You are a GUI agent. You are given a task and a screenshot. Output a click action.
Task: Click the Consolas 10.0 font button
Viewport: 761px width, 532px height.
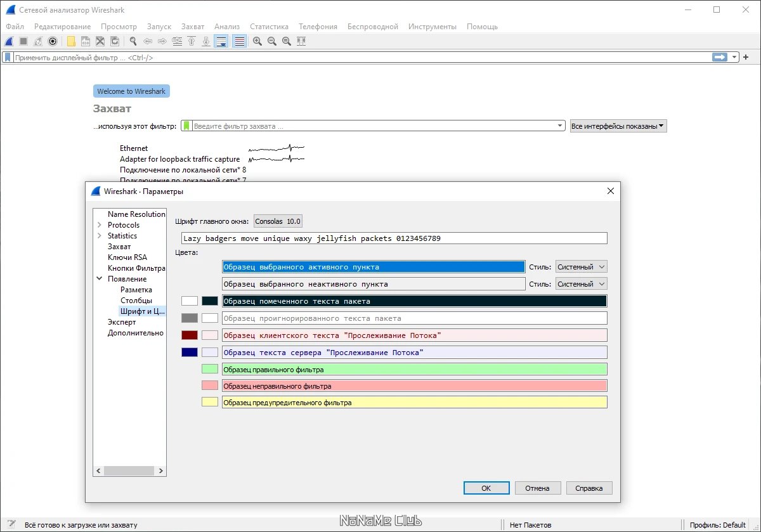[x=278, y=221]
